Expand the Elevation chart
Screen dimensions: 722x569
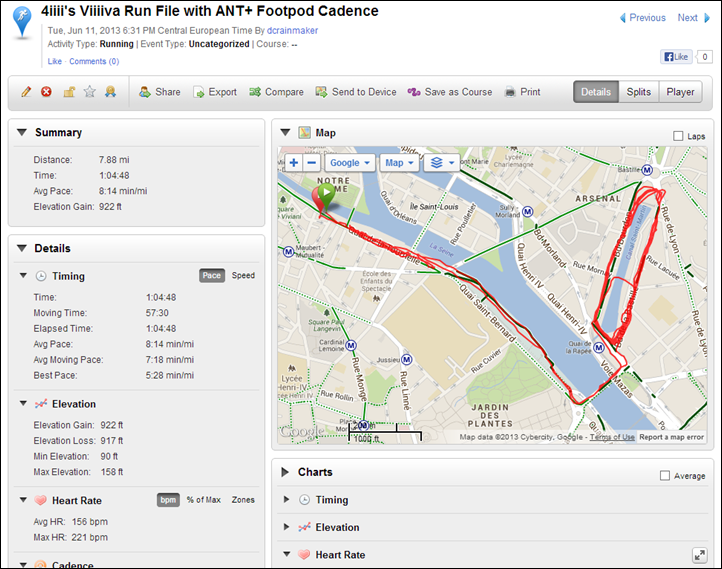[x=286, y=527]
